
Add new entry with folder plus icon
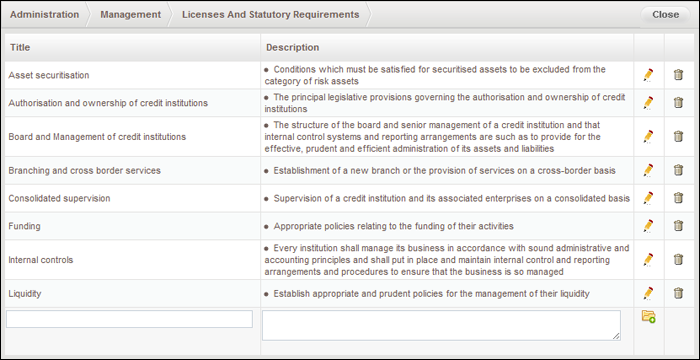pos(648,316)
